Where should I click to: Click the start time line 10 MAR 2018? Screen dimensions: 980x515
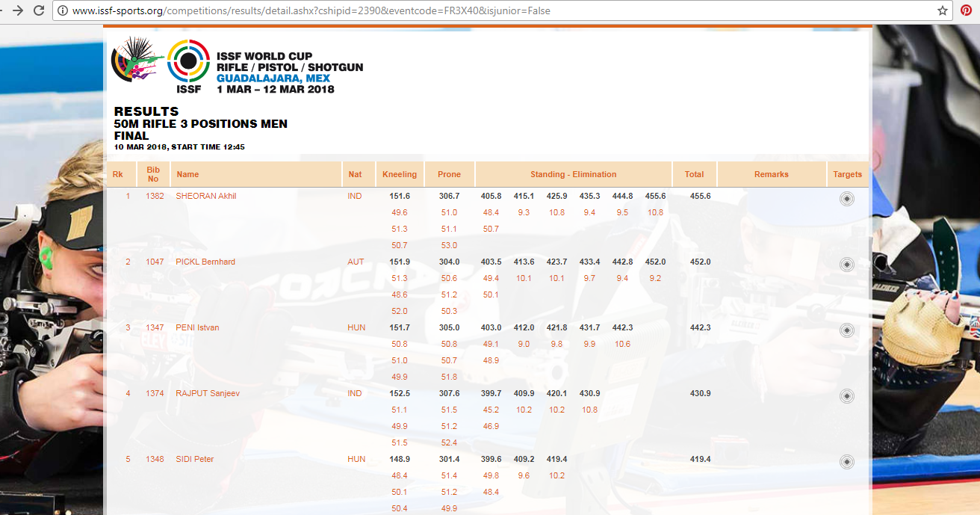pos(179,147)
